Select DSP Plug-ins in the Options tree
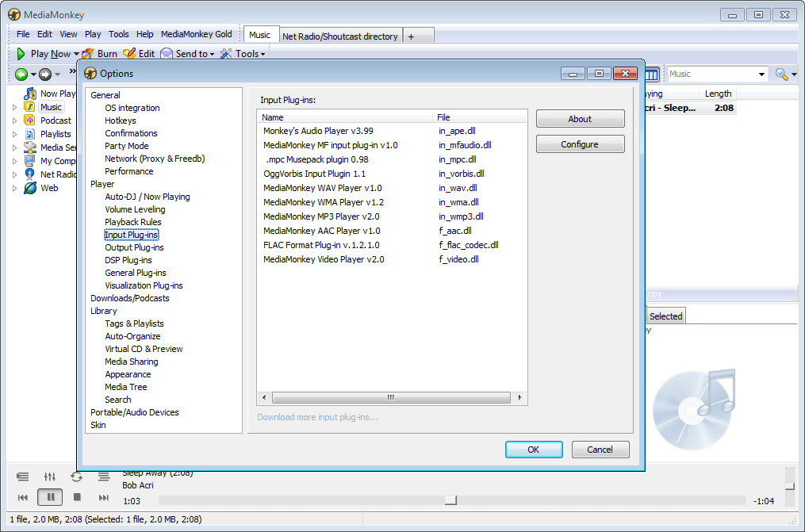 click(x=128, y=260)
